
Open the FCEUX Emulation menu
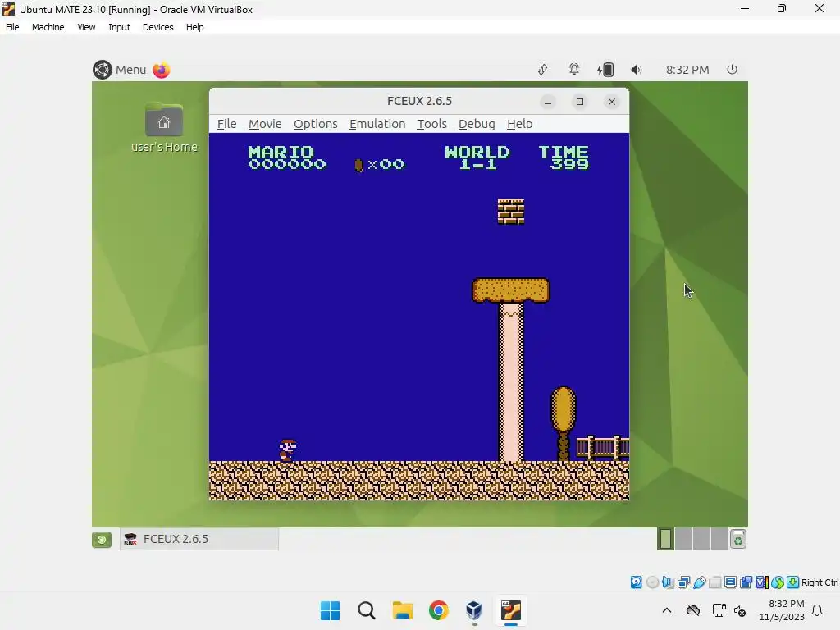(377, 124)
